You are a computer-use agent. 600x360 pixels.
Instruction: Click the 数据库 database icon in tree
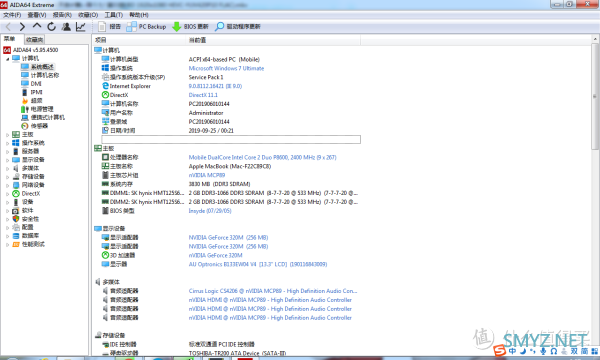[16, 236]
